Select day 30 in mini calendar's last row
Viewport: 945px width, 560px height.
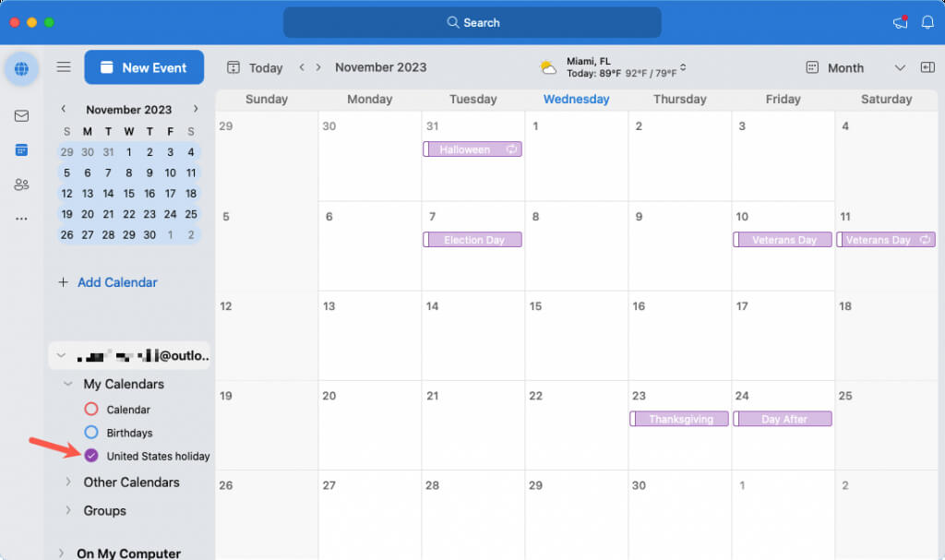tap(150, 235)
